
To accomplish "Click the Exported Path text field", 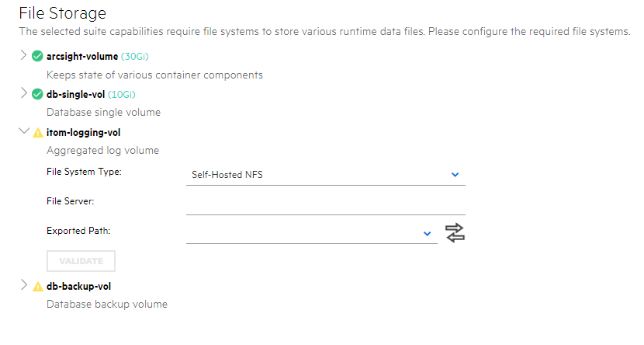I will click(303, 232).
